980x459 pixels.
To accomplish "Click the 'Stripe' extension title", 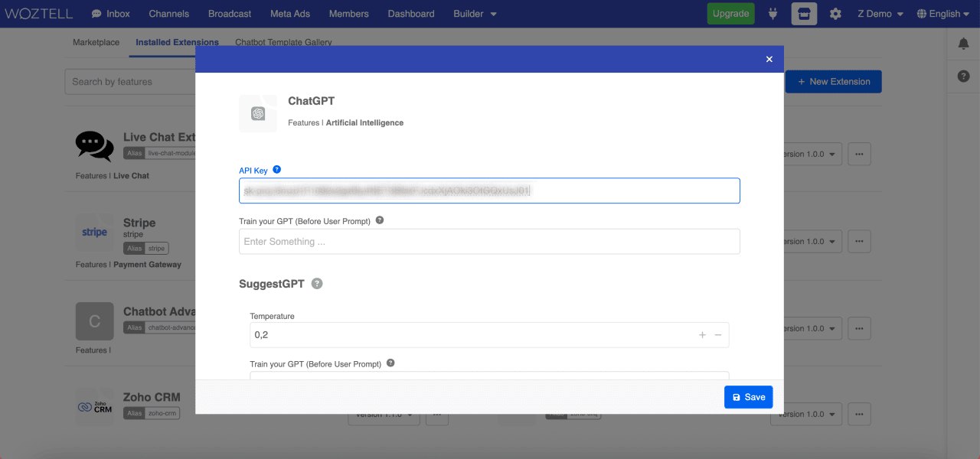I will pos(139,223).
